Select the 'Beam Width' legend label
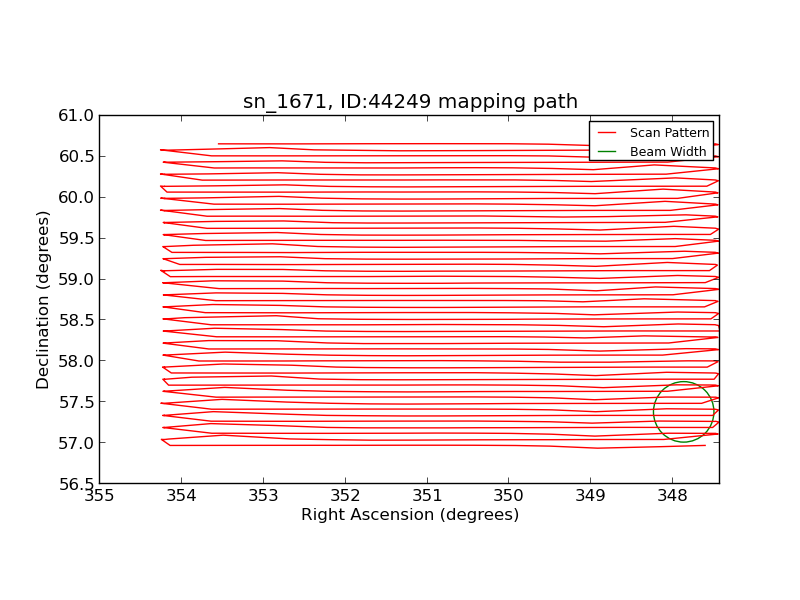 668,152
